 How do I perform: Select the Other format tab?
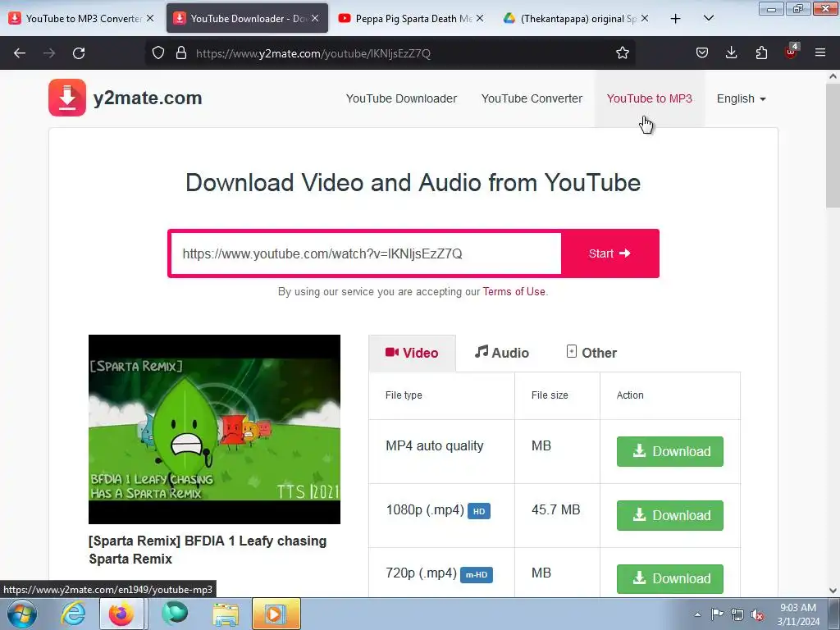591,353
